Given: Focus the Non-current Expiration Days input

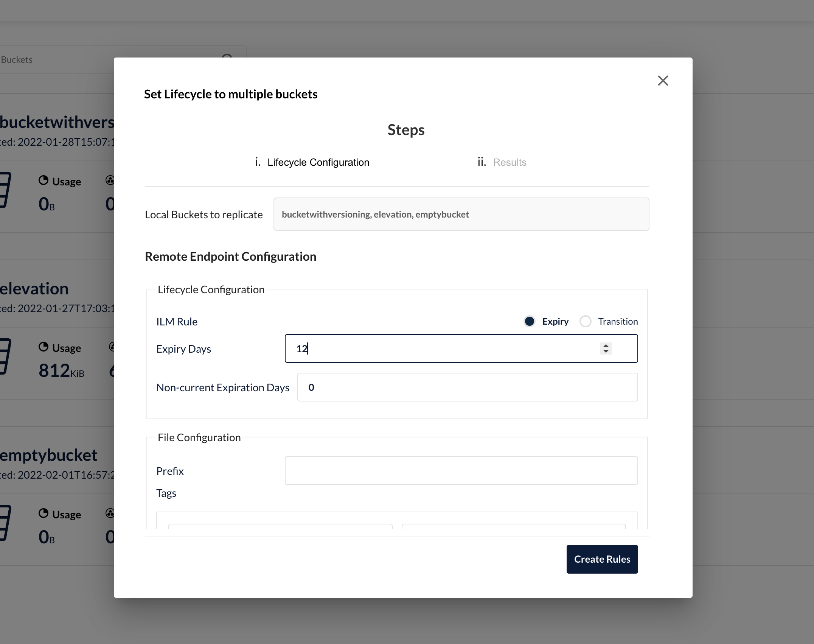Looking at the screenshot, I should coord(467,387).
